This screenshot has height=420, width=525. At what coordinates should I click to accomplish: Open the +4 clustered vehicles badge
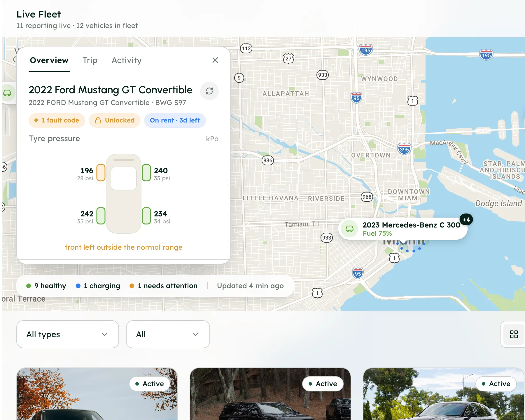(466, 220)
